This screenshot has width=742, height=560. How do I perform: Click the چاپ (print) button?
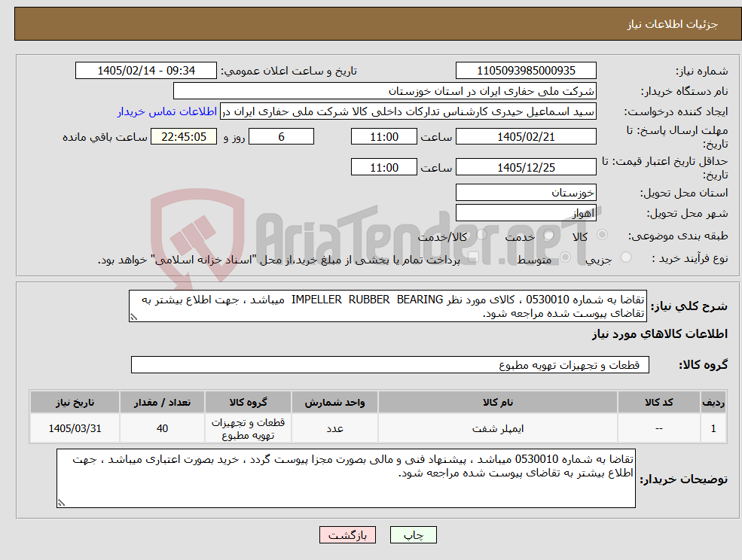click(413, 535)
